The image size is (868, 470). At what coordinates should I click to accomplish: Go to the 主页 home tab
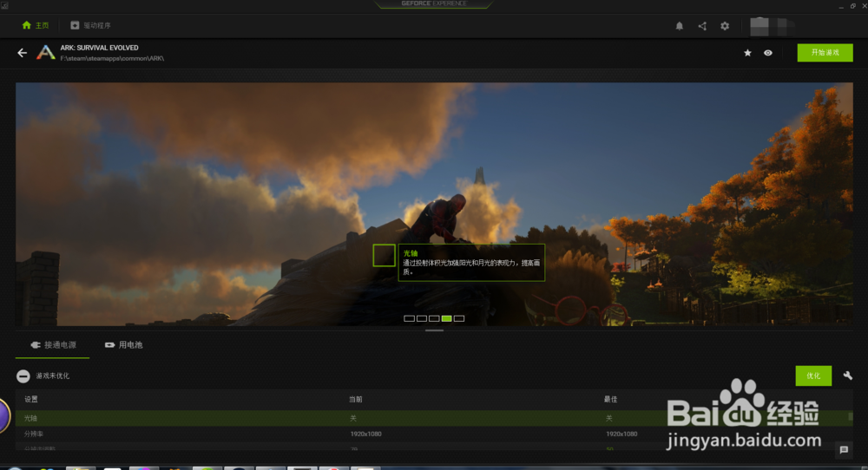[35, 25]
